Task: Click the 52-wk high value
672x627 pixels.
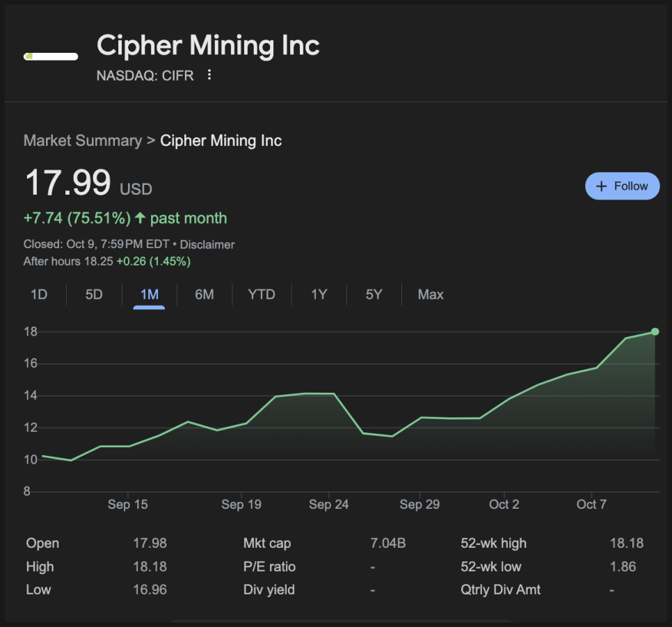Action: 626,544
